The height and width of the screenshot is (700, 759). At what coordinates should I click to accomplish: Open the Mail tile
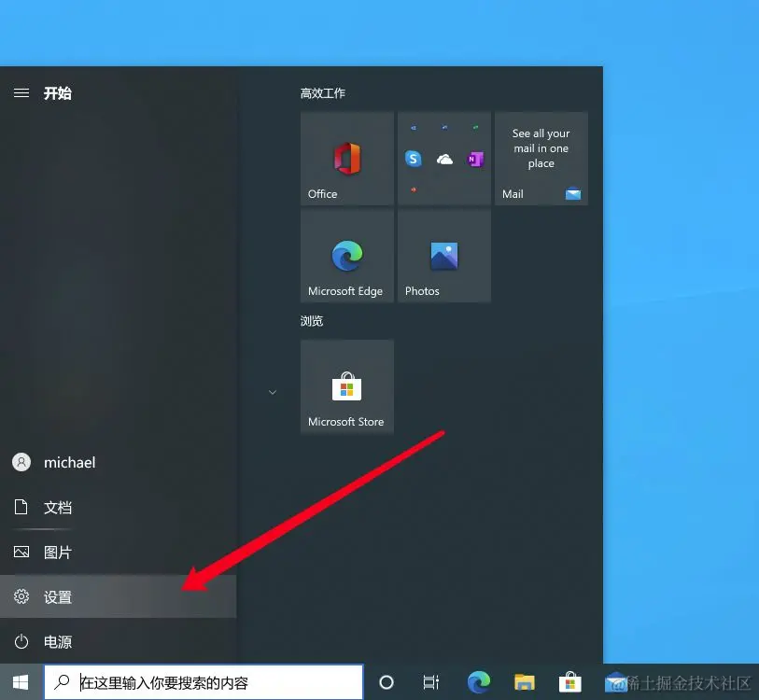click(x=541, y=159)
